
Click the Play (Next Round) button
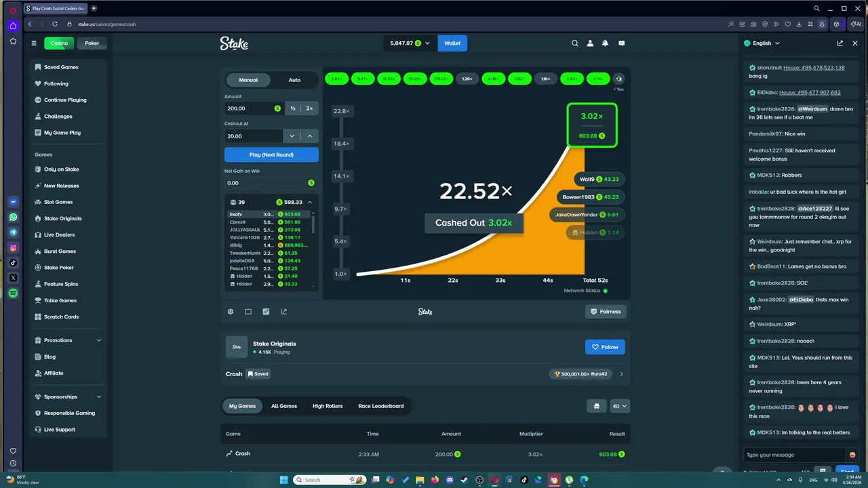click(x=271, y=155)
